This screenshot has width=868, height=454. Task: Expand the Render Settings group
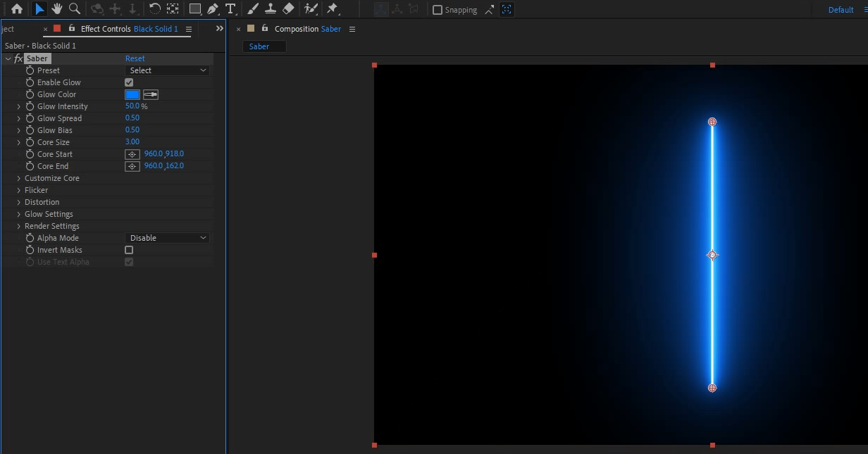(19, 226)
